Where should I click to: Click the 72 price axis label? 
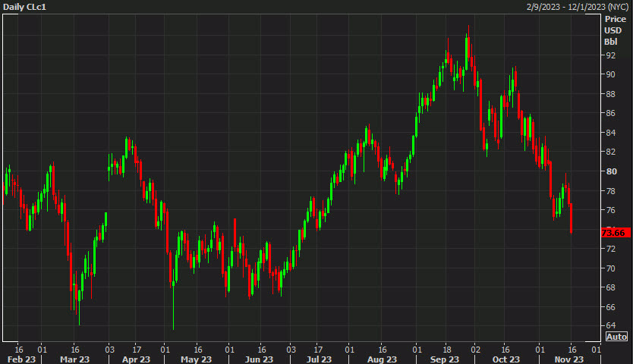610,249
